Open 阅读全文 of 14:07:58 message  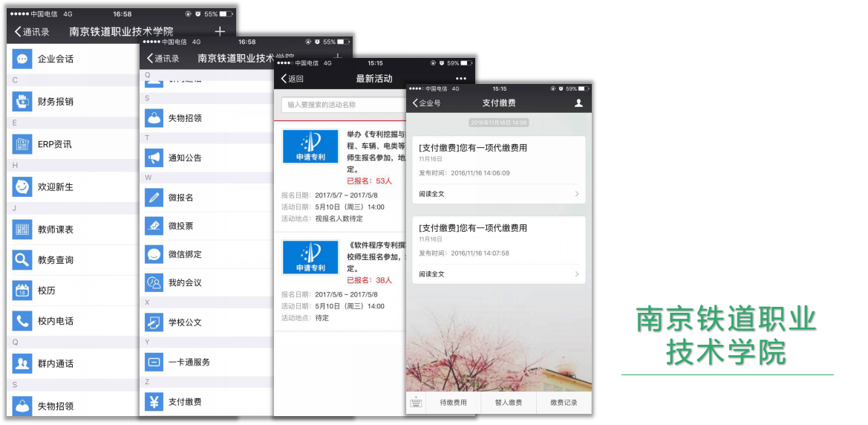pyautogui.click(x=432, y=274)
